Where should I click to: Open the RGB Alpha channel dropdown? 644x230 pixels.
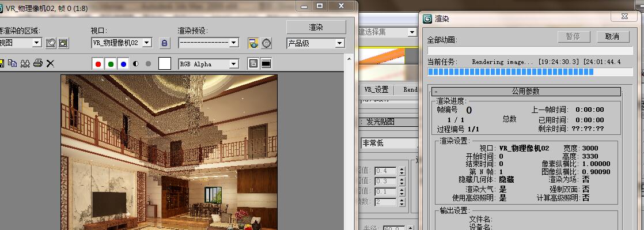[x=209, y=63]
